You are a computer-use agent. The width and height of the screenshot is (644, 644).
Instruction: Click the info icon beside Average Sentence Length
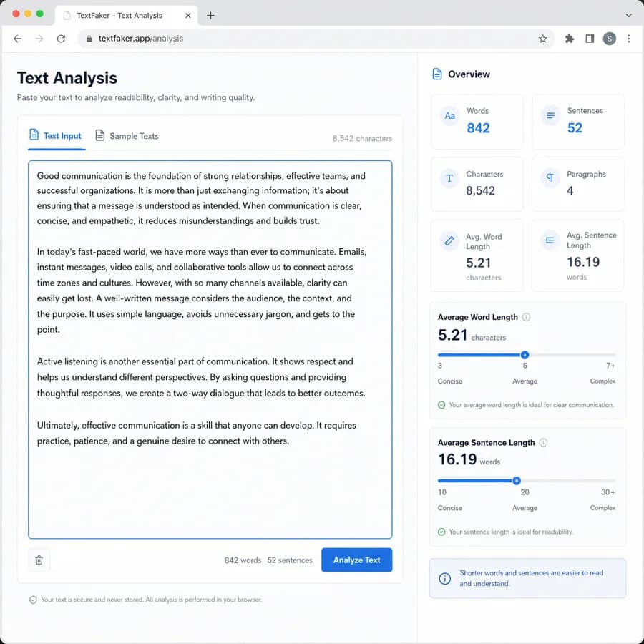tap(543, 442)
